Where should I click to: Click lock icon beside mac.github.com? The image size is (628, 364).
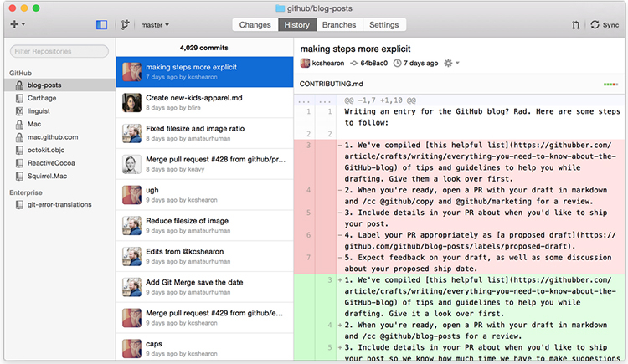(19, 137)
